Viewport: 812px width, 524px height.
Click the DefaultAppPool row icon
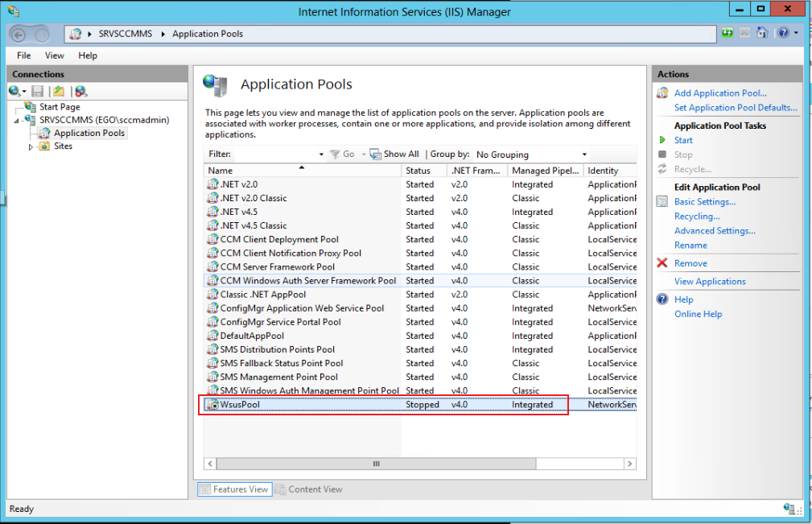212,336
